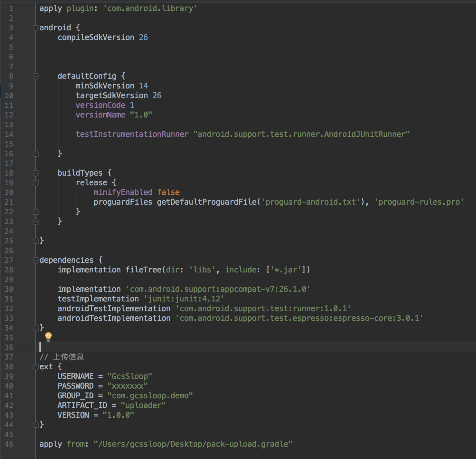Fold the release block
Image resolution: width=476 pixels, height=459 pixels.
tap(36, 183)
